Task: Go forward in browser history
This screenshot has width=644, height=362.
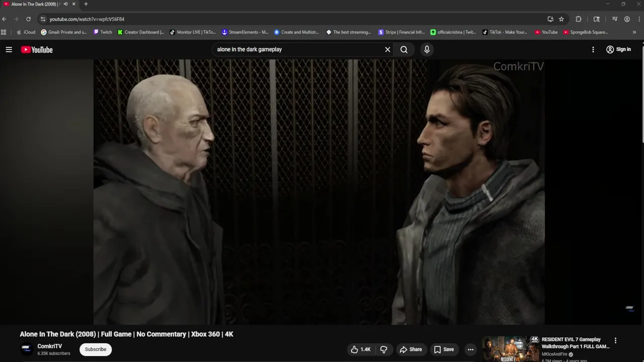Action: click(x=16, y=19)
